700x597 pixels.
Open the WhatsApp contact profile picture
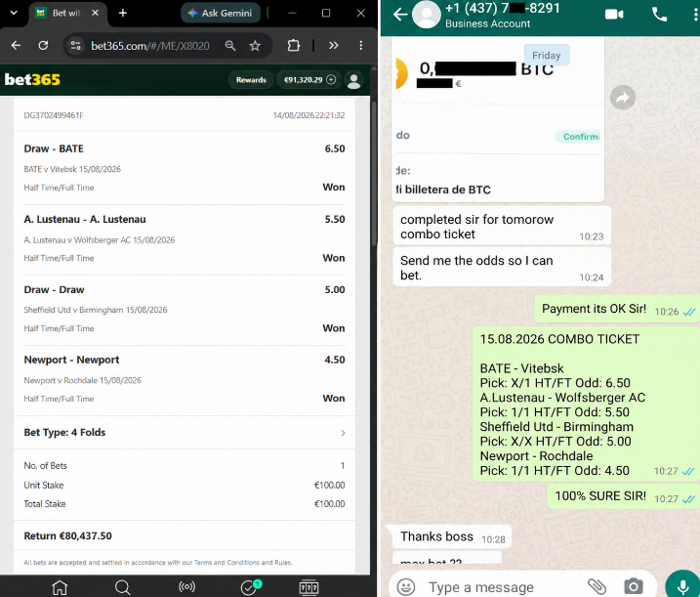coord(427,15)
